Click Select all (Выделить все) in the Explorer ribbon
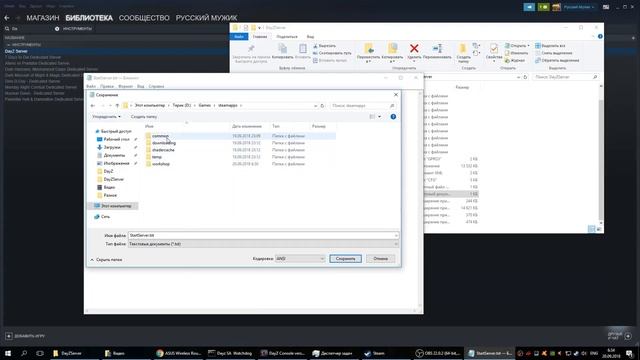Screen dimensions: 640x360 (x=550, y=46)
